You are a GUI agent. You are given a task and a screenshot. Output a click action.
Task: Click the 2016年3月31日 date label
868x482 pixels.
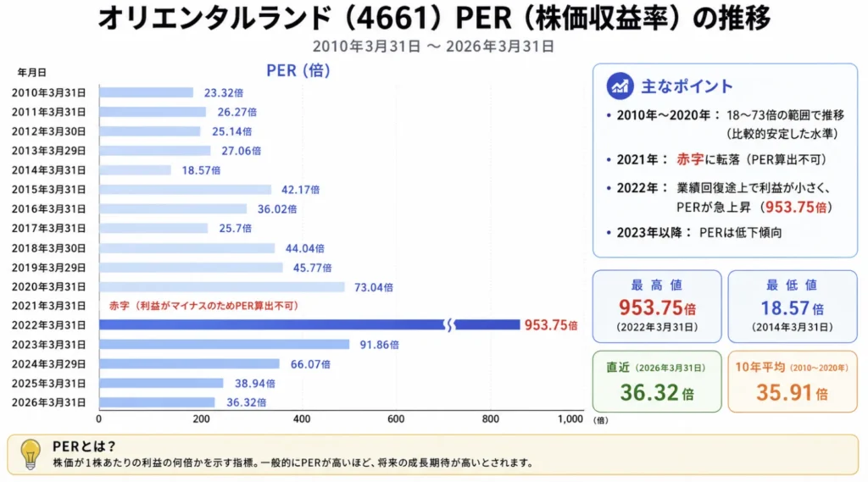48,208
